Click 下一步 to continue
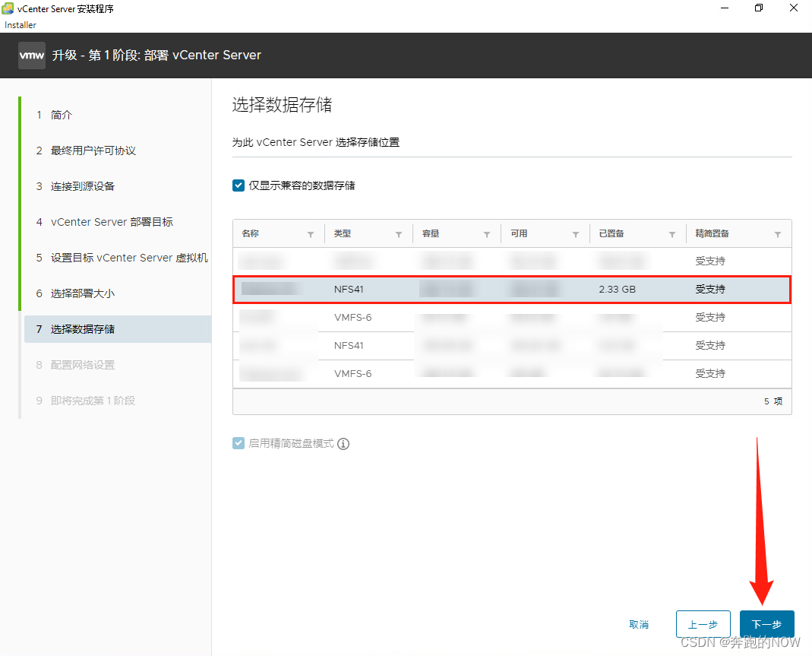This screenshot has width=812, height=656. [766, 624]
